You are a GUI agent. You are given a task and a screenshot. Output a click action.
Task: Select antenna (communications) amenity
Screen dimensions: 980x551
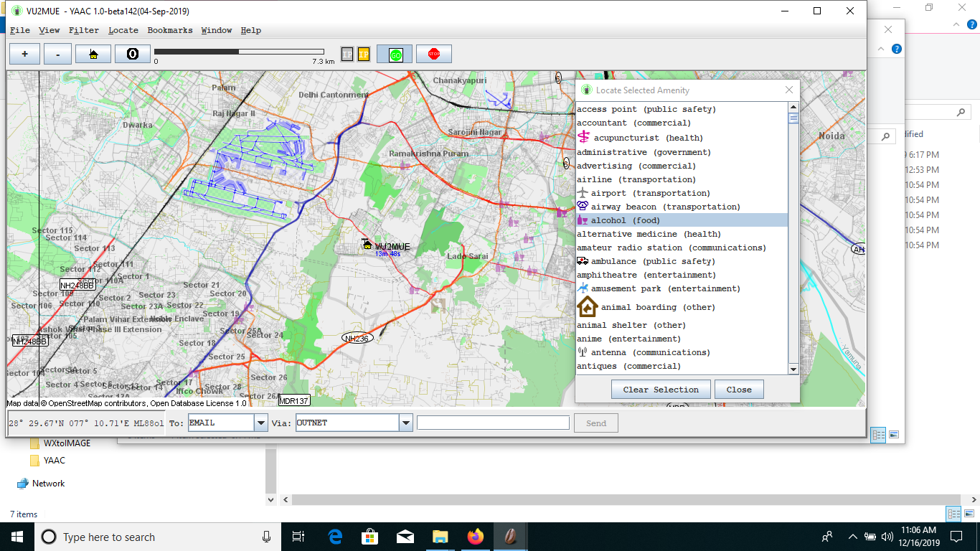pos(682,352)
